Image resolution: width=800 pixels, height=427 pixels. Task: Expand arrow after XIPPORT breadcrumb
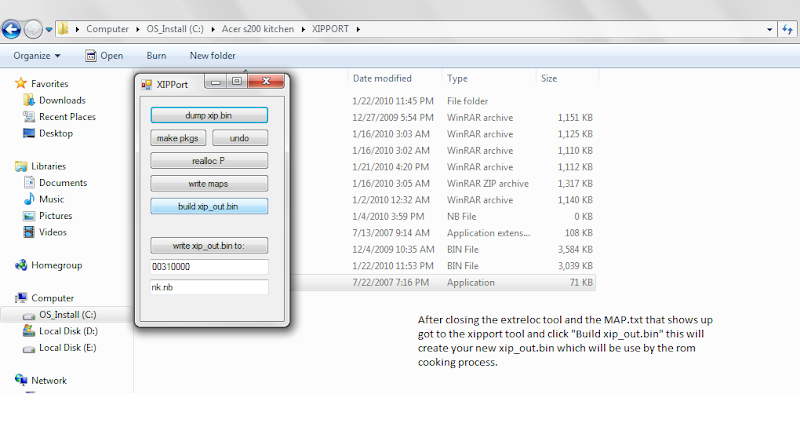358,29
